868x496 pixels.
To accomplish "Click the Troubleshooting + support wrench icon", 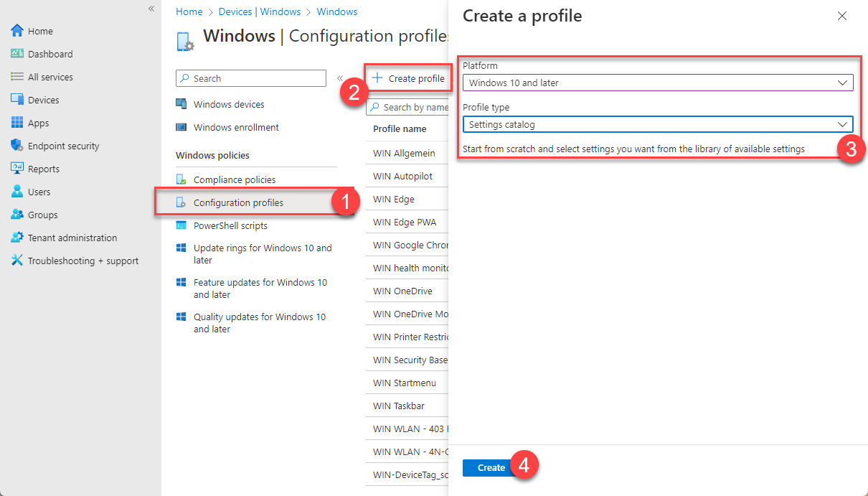I will tap(17, 261).
